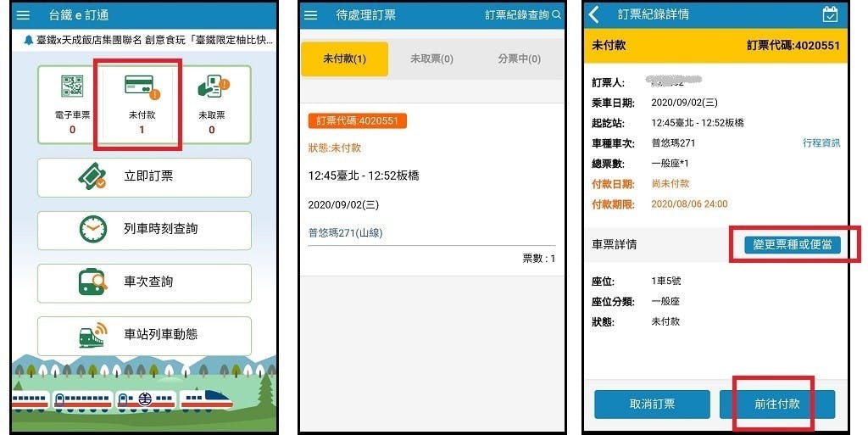
Task: Tap the 立即訂票 button
Action: click(x=144, y=177)
